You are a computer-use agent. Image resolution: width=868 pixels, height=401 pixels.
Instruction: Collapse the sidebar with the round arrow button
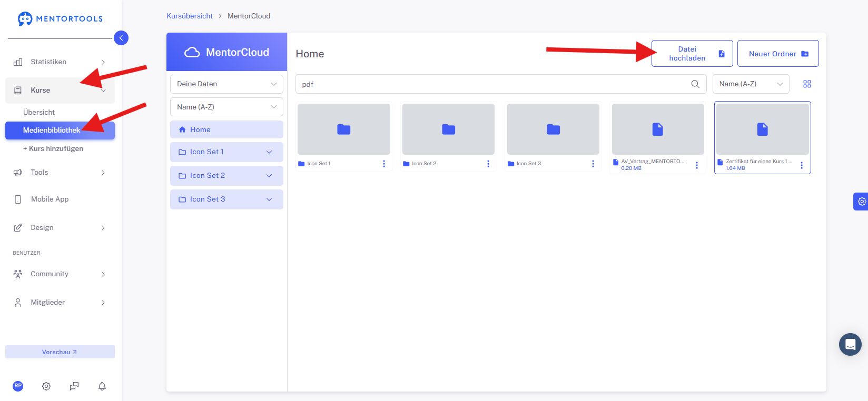[x=121, y=38]
